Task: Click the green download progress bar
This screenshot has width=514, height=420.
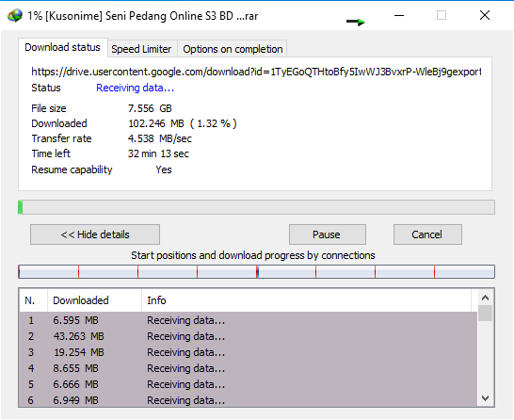Action: (x=256, y=207)
